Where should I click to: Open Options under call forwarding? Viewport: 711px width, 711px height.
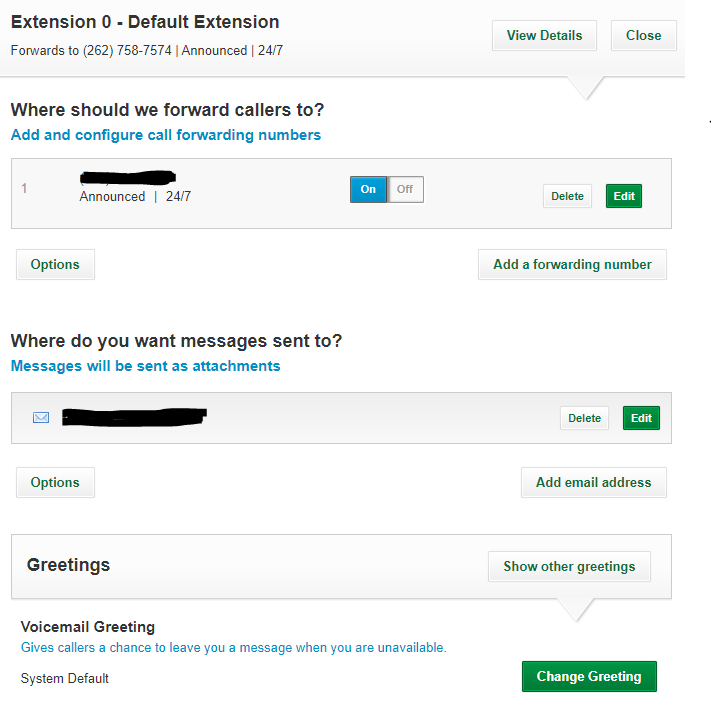(x=55, y=264)
